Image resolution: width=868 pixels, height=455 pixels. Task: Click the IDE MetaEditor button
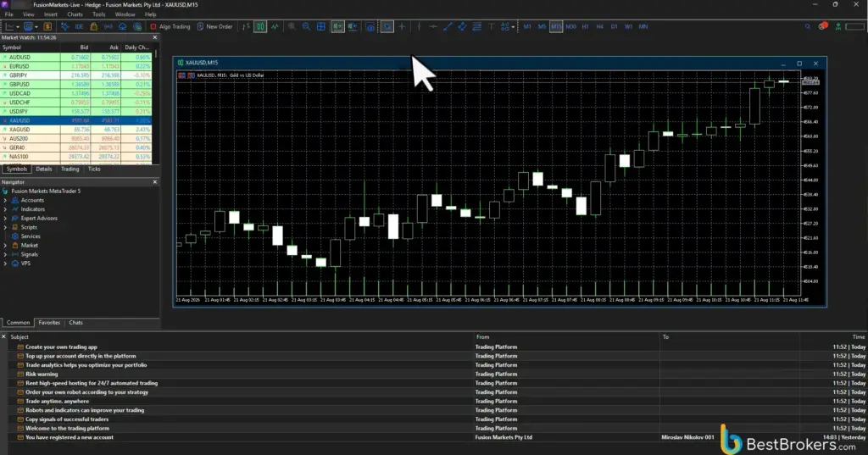coord(79,26)
